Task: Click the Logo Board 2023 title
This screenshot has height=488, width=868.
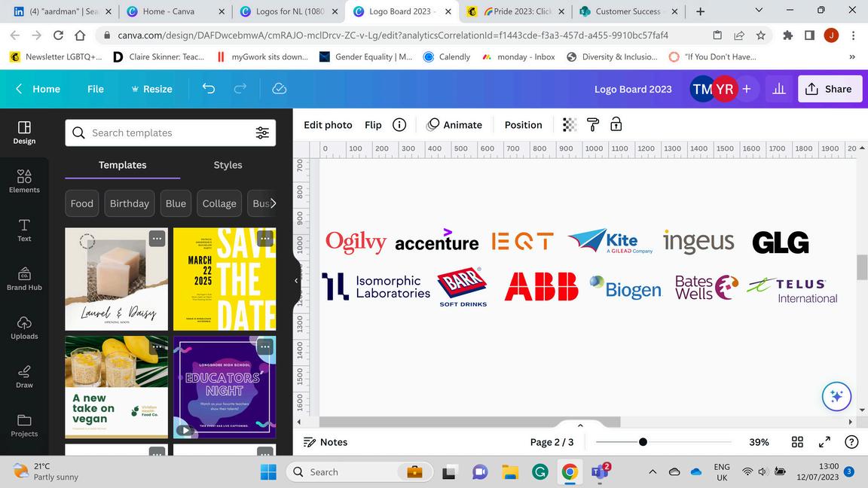Action: pyautogui.click(x=633, y=89)
